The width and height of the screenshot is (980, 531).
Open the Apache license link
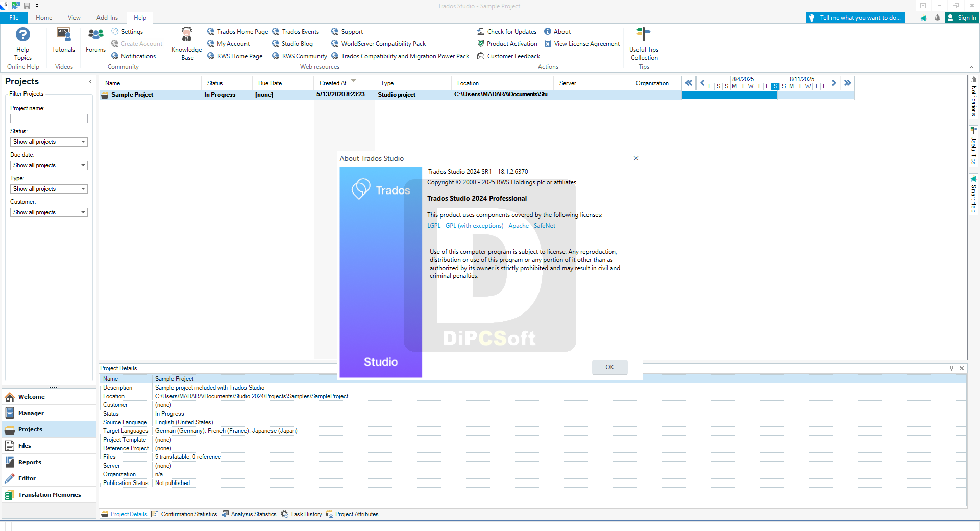519,226
